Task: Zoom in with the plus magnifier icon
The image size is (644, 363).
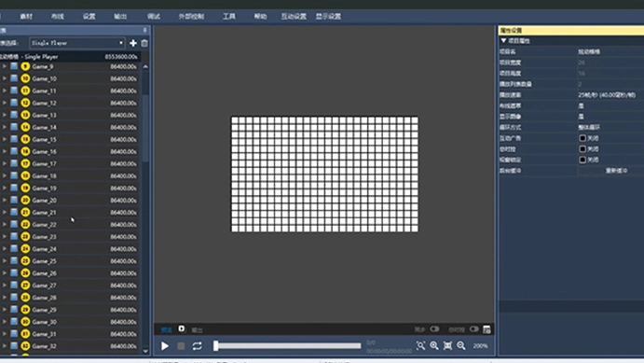Action: click(434, 345)
